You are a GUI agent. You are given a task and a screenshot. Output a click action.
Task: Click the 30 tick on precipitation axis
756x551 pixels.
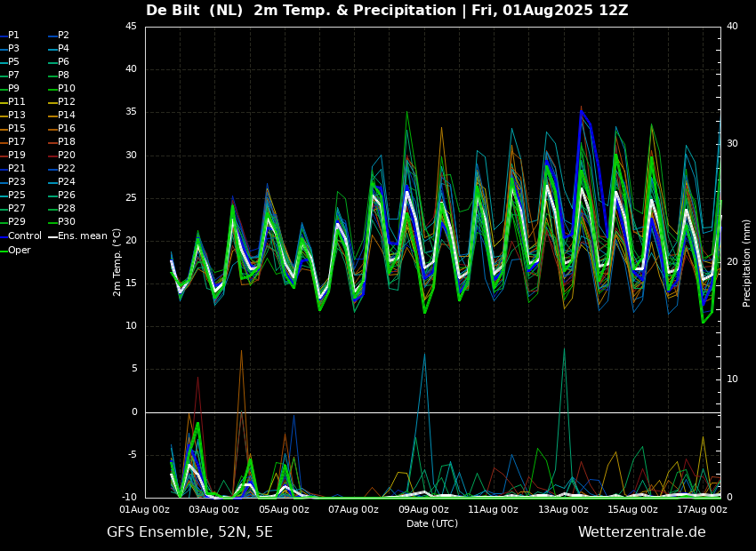pyautogui.click(x=732, y=144)
